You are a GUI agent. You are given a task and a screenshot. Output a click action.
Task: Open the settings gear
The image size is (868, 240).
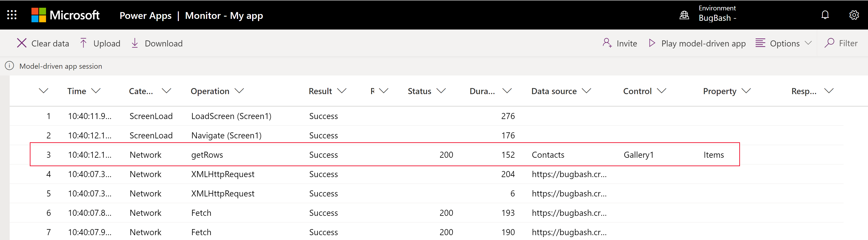point(854,15)
